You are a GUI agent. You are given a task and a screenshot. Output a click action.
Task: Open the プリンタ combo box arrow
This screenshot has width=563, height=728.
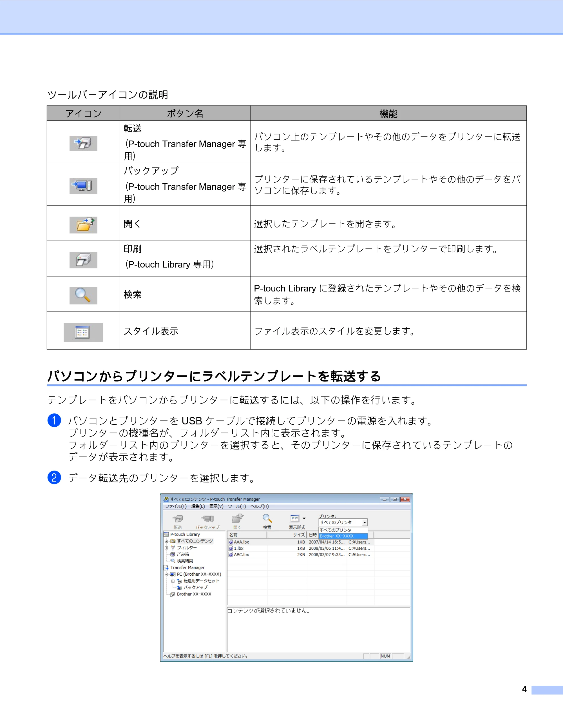(x=365, y=523)
